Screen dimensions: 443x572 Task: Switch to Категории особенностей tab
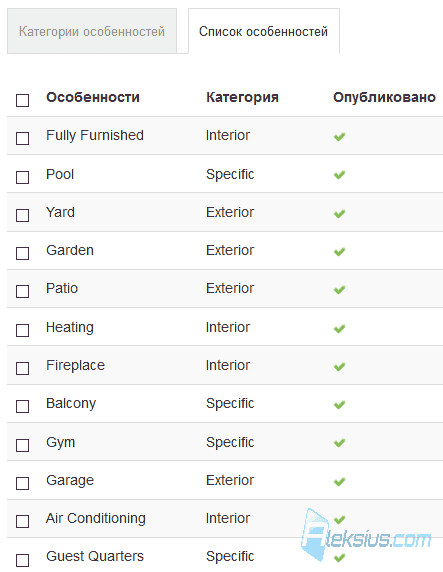92,31
